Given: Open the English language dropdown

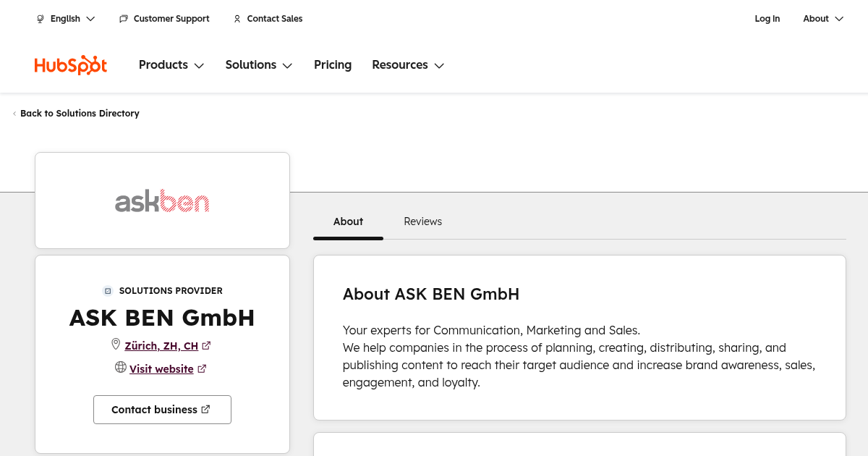Looking at the screenshot, I should pyautogui.click(x=66, y=19).
